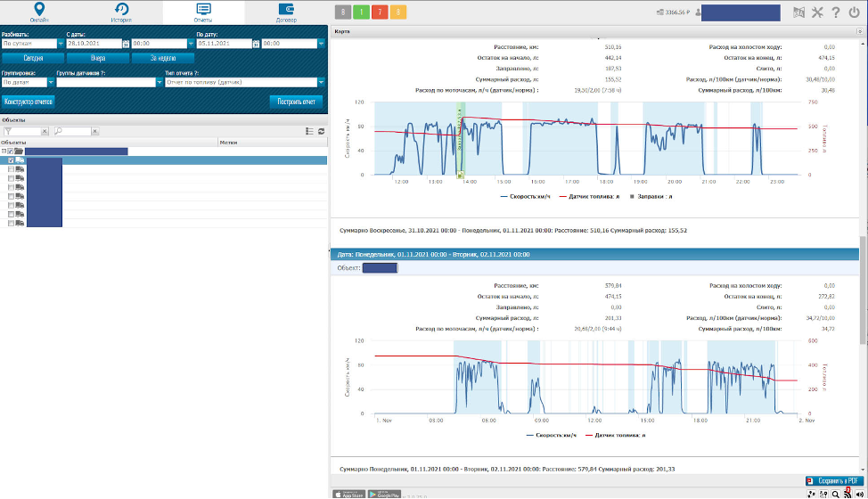Image resolution: width=868 pixels, height=499 pixels.
Task: Open settings via the wrench-and-screwdriver icon
Action: coord(817,12)
